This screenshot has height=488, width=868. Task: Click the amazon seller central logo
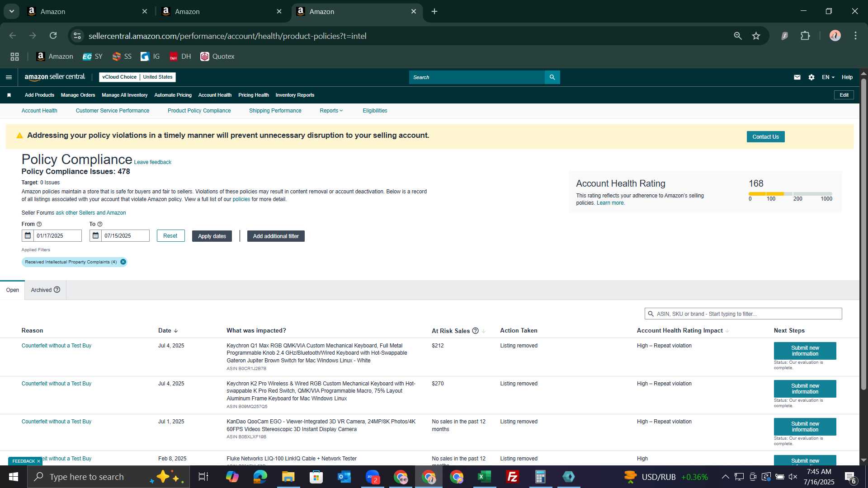[55, 77]
